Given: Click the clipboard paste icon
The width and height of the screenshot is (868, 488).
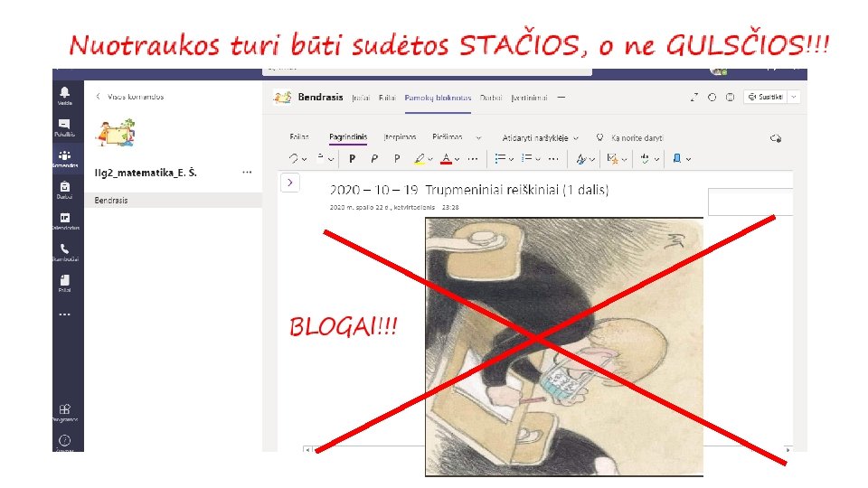Looking at the screenshot, I should 320,158.
